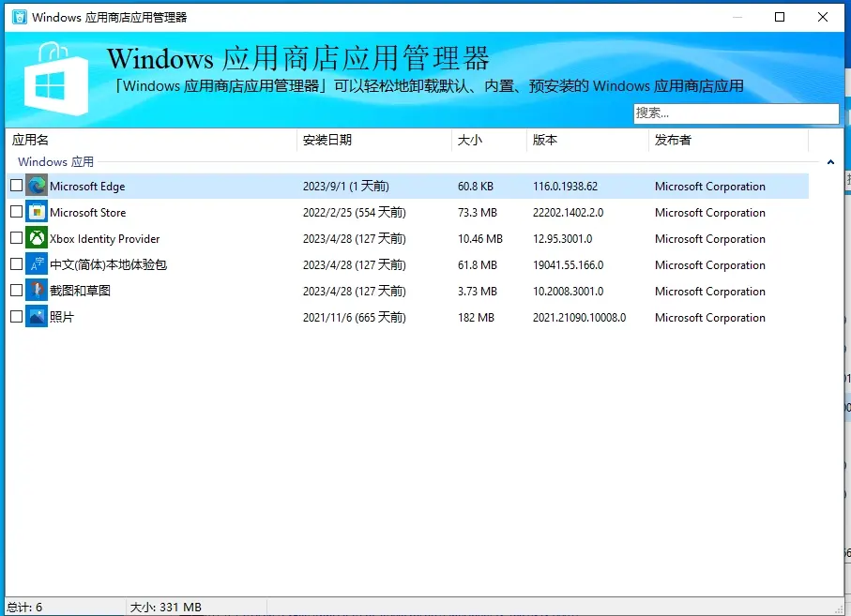Click version 22202.1402.2.0
The height and width of the screenshot is (616, 851).
568,213
